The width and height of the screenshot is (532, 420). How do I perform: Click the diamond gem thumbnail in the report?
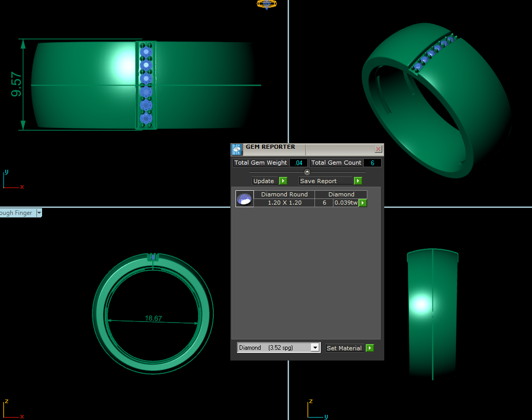tap(244, 199)
